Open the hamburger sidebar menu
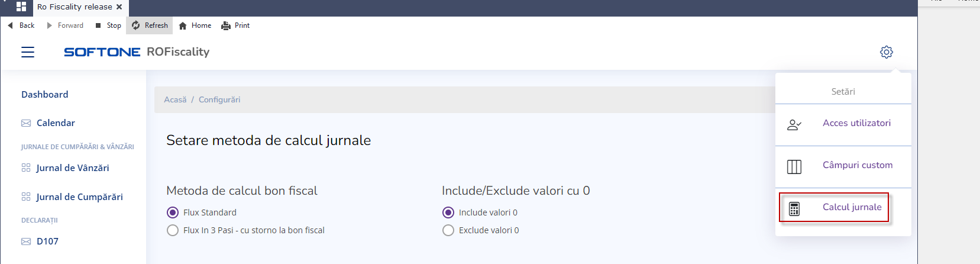 pyautogui.click(x=28, y=52)
